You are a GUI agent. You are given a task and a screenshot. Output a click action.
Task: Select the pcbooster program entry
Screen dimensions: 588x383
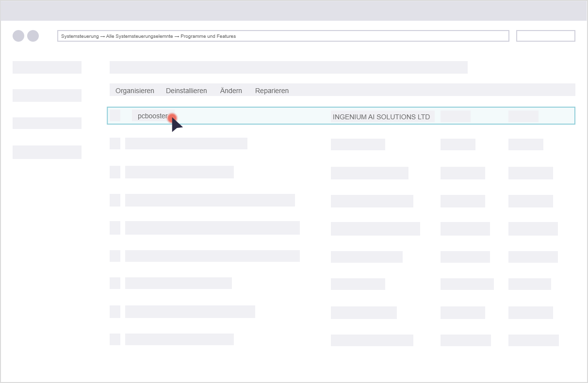152,116
